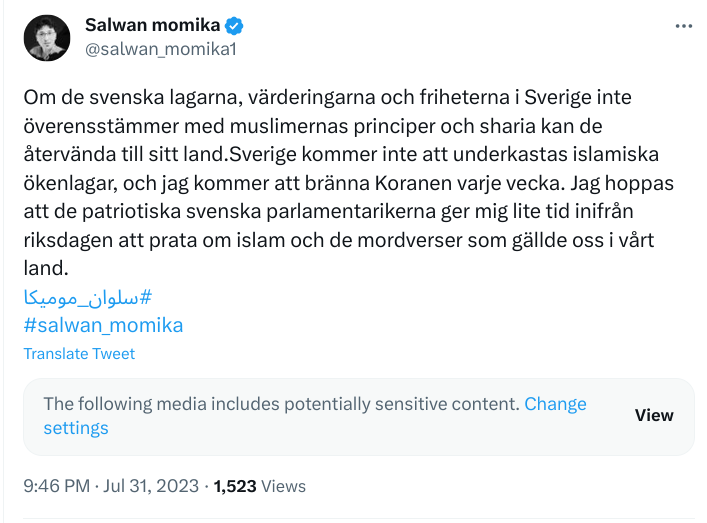707x523 pixels.
Task: Open Salwan momika's profile picture
Action: (46, 38)
